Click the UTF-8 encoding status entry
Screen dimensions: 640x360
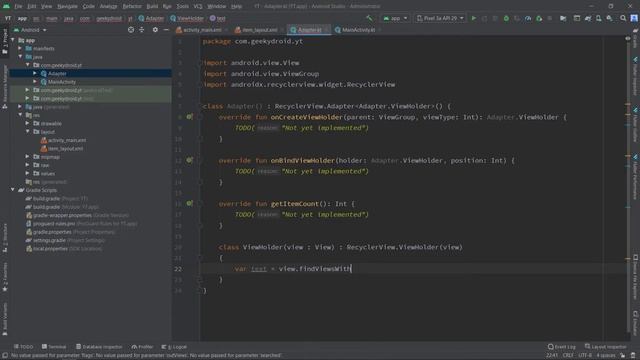coord(584,356)
